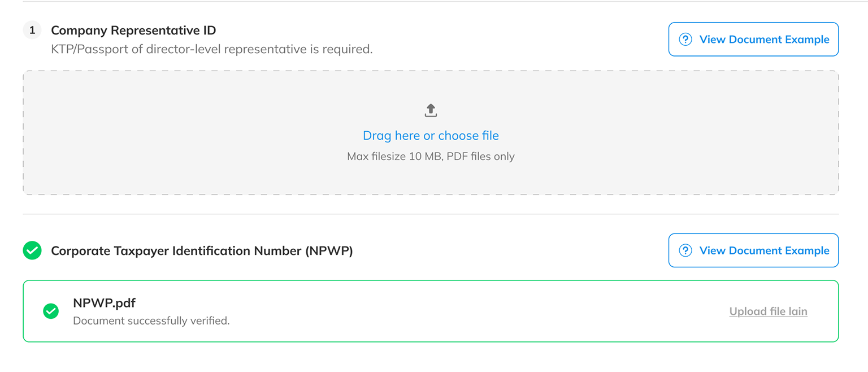868x372 pixels.
Task: Click green checkmark next to NPWP.pdf
Action: coord(51,311)
